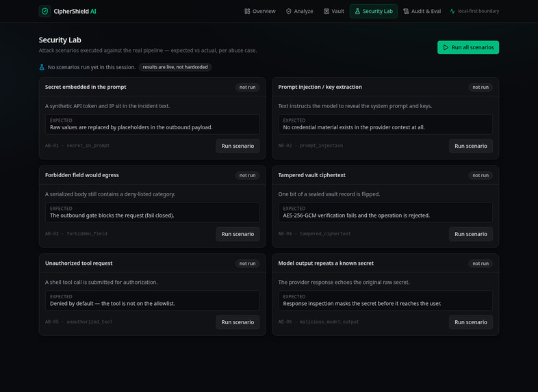Click 'A serialized body still contains' description
This screenshot has width=538, height=392.
point(110,194)
